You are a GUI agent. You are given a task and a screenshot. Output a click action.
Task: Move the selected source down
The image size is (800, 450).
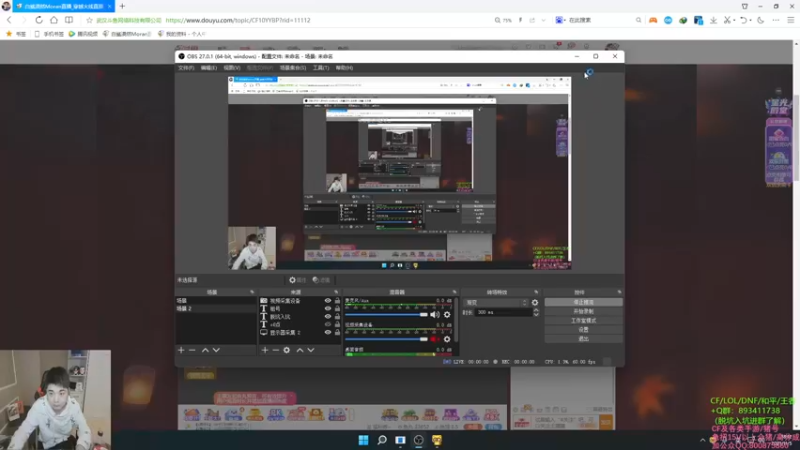point(311,350)
